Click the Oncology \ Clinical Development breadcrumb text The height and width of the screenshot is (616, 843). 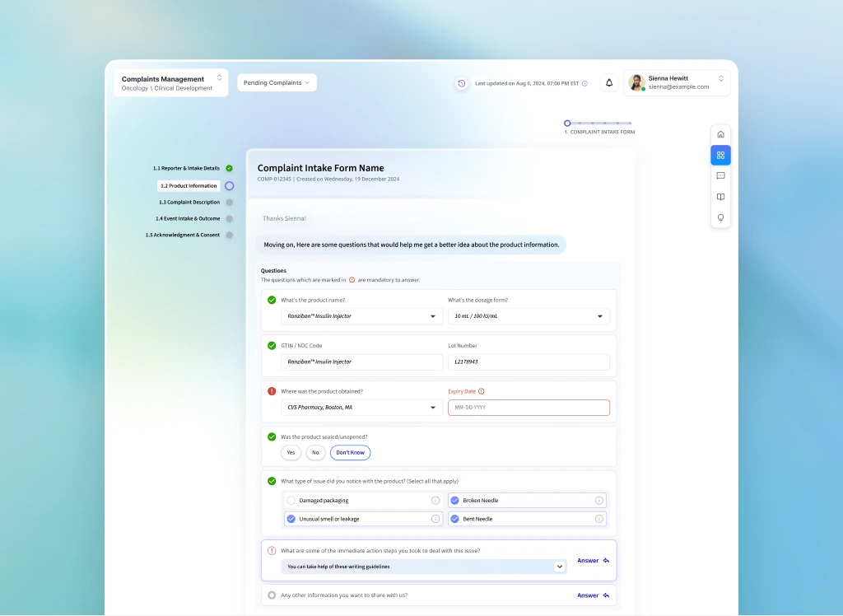166,88
